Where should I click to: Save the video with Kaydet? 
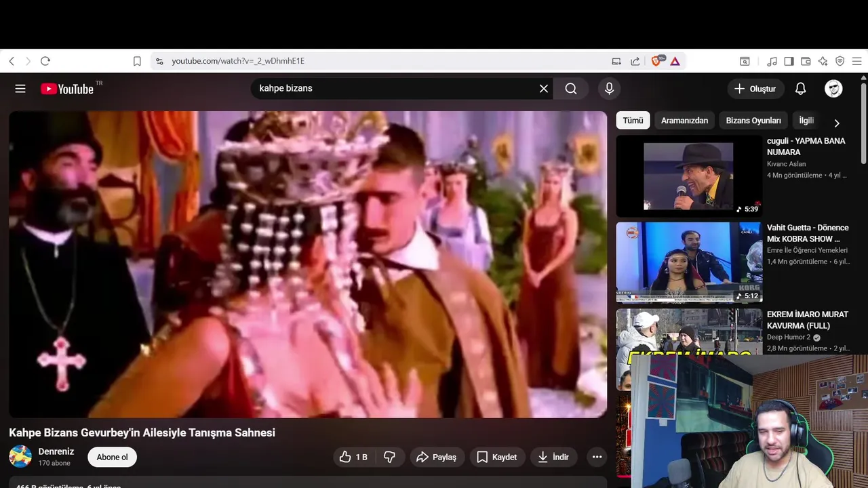[x=497, y=457]
